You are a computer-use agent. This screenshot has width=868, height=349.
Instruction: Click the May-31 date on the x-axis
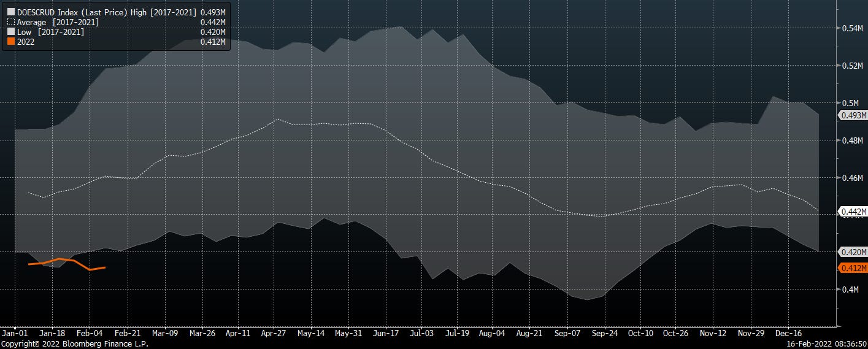348,333
